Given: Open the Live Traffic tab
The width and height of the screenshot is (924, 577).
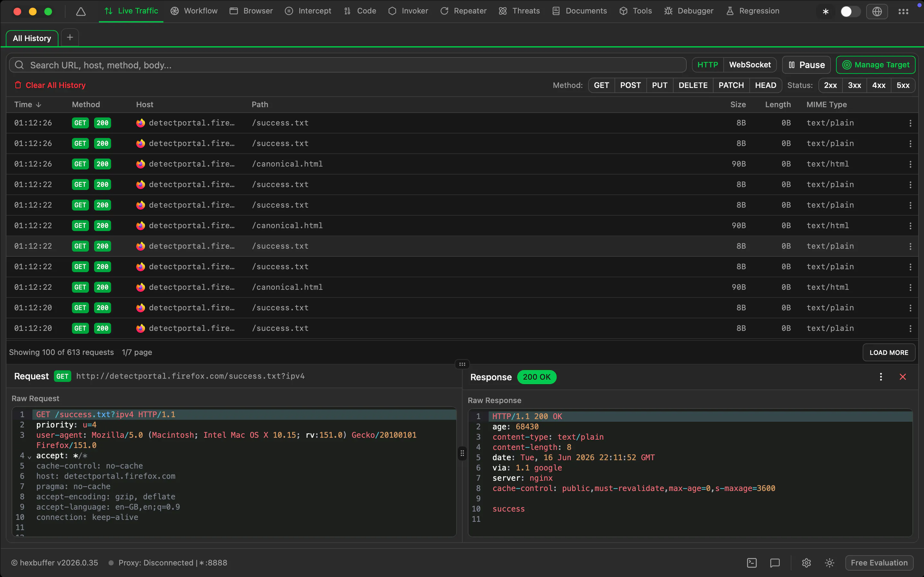Looking at the screenshot, I should click(131, 11).
